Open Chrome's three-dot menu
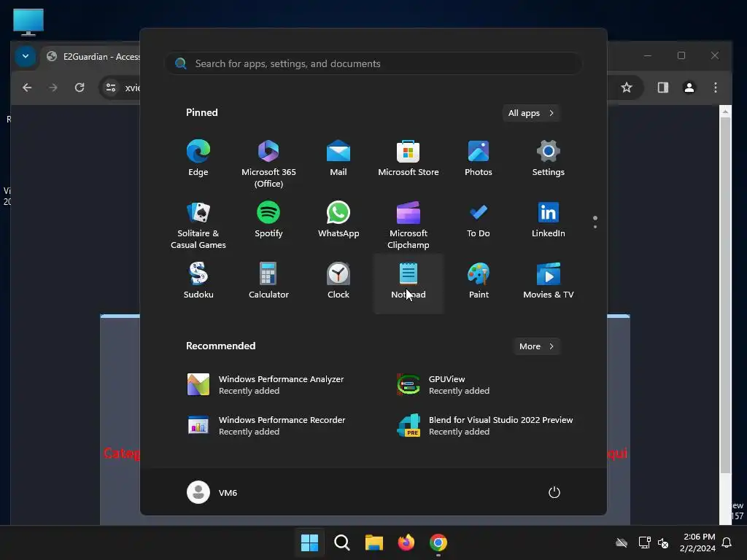The width and height of the screenshot is (747, 560). pos(715,87)
